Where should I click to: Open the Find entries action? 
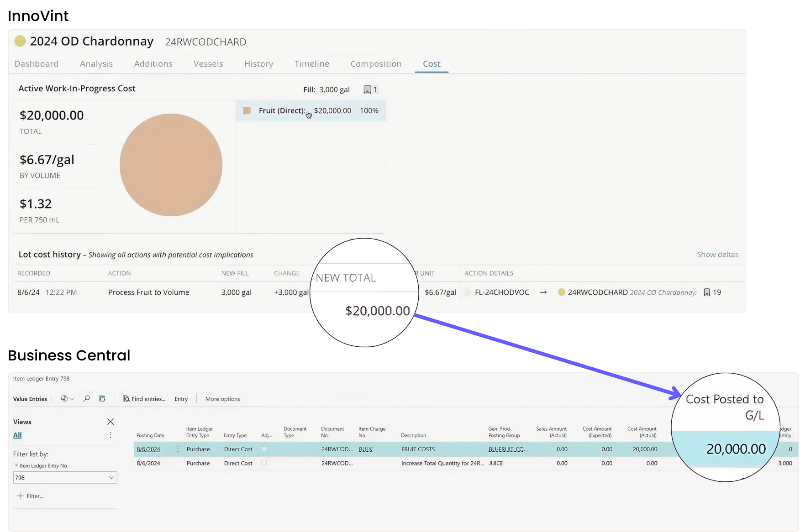tap(144, 399)
